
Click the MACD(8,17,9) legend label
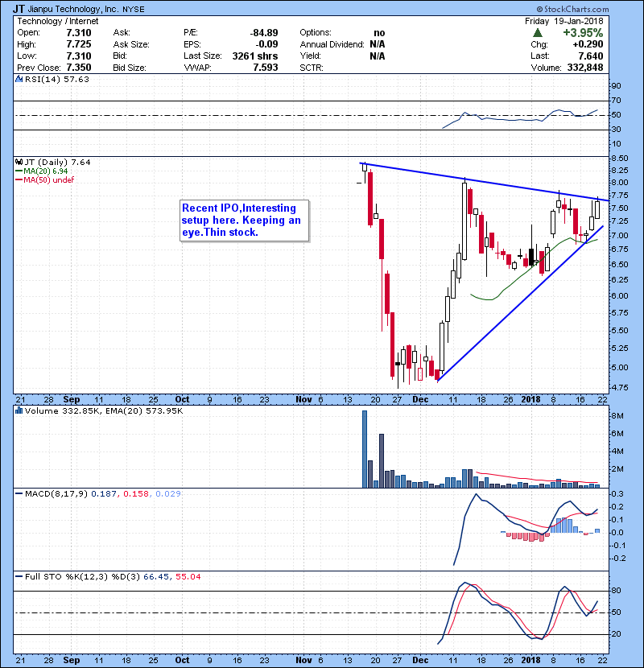point(56,493)
